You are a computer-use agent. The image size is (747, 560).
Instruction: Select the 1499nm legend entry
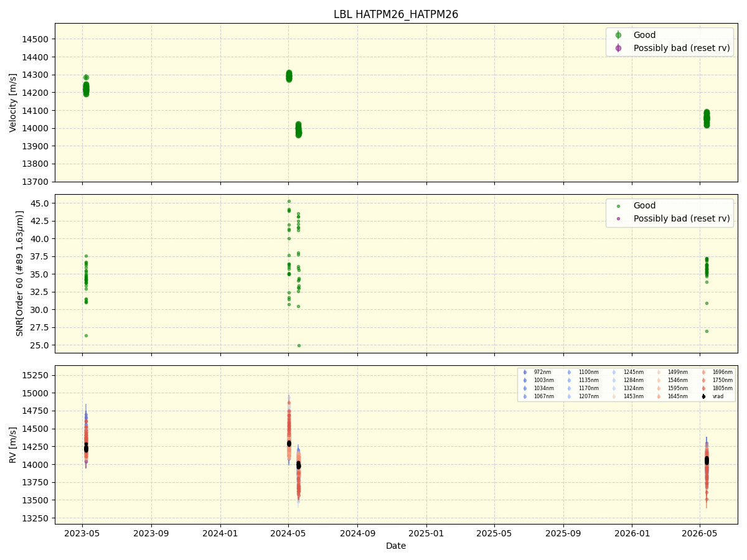point(673,372)
